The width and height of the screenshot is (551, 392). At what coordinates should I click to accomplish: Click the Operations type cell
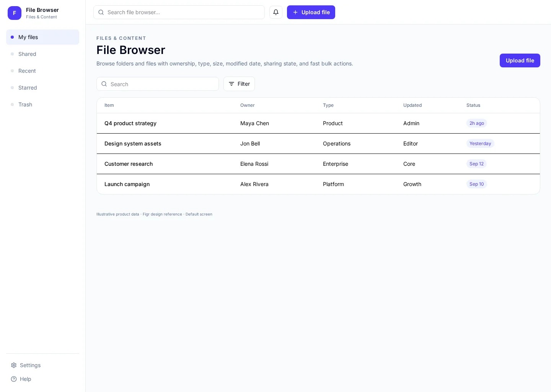point(337,144)
